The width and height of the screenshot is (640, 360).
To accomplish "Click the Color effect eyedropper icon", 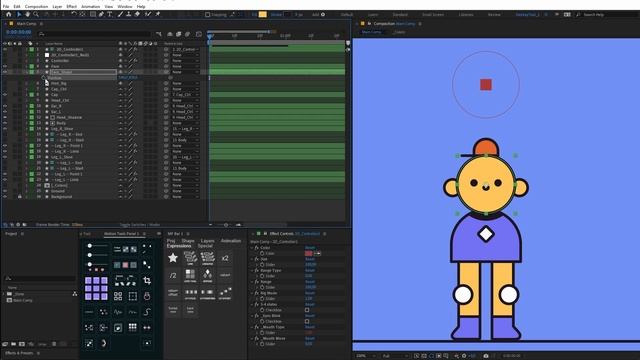I will (x=317, y=253).
